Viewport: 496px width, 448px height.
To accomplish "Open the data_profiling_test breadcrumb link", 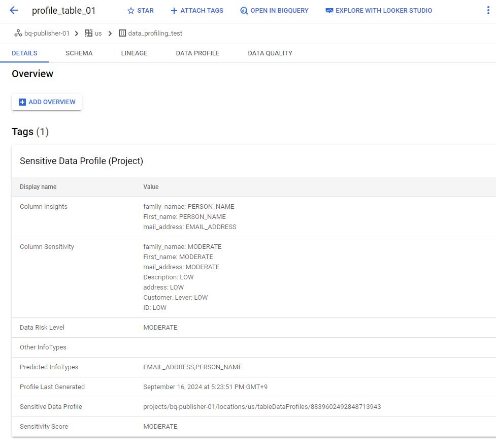I will click(x=155, y=34).
